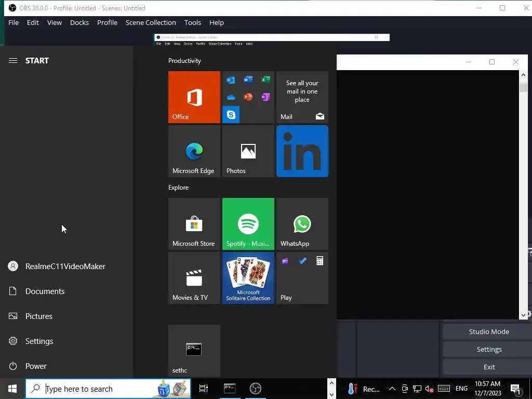Launch the Spotify tile
Screen dimensions: 532x399
point(248,224)
